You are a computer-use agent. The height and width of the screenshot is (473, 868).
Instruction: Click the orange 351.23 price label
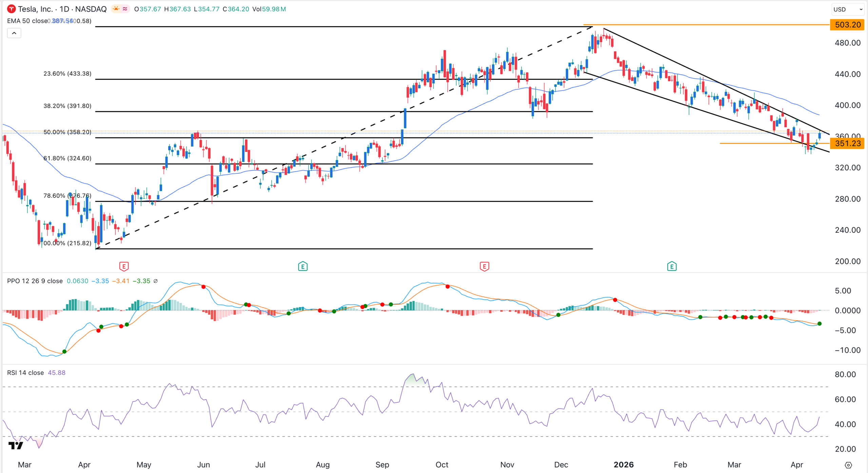pyautogui.click(x=847, y=144)
